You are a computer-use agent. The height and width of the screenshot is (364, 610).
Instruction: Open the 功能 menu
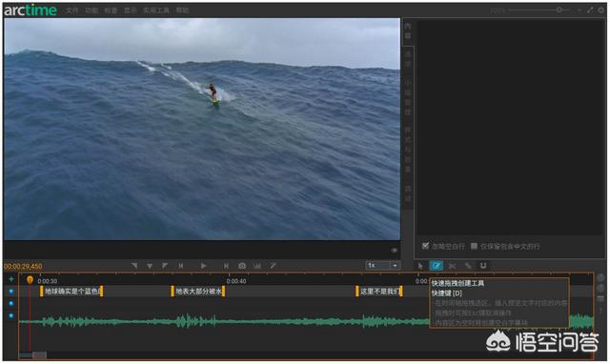(91, 10)
